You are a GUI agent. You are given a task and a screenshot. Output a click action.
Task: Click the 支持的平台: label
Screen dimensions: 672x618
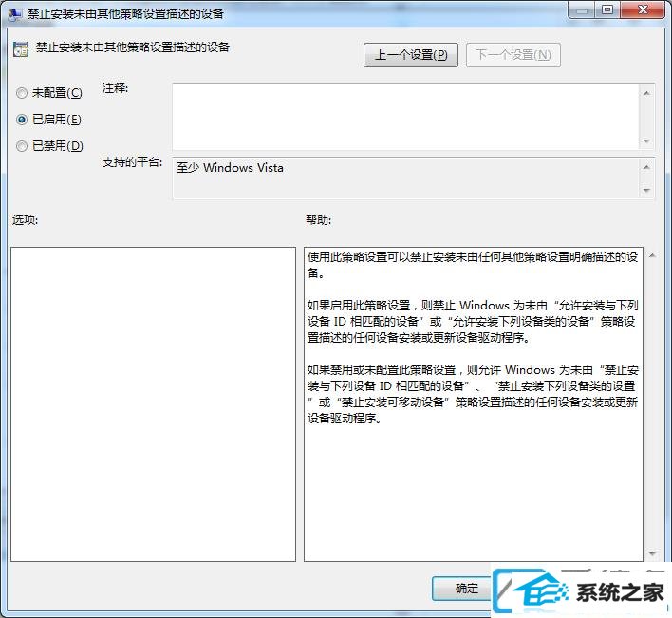[132, 162]
